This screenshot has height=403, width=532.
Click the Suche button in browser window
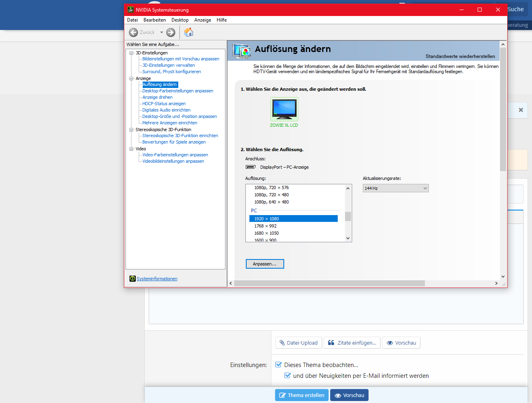(515, 9)
